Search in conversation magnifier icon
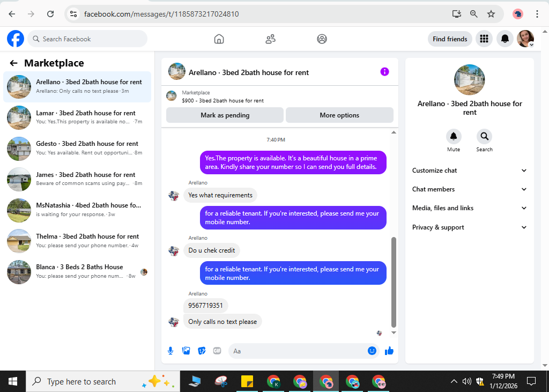 pyautogui.click(x=484, y=136)
